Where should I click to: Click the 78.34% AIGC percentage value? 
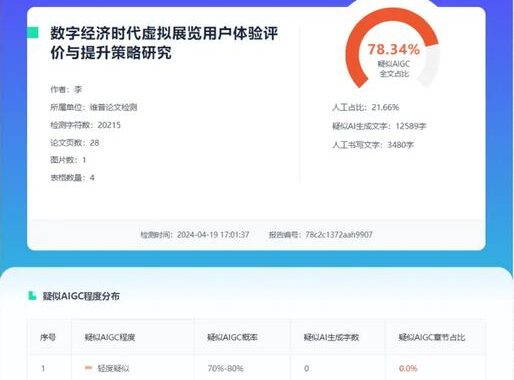click(x=394, y=49)
